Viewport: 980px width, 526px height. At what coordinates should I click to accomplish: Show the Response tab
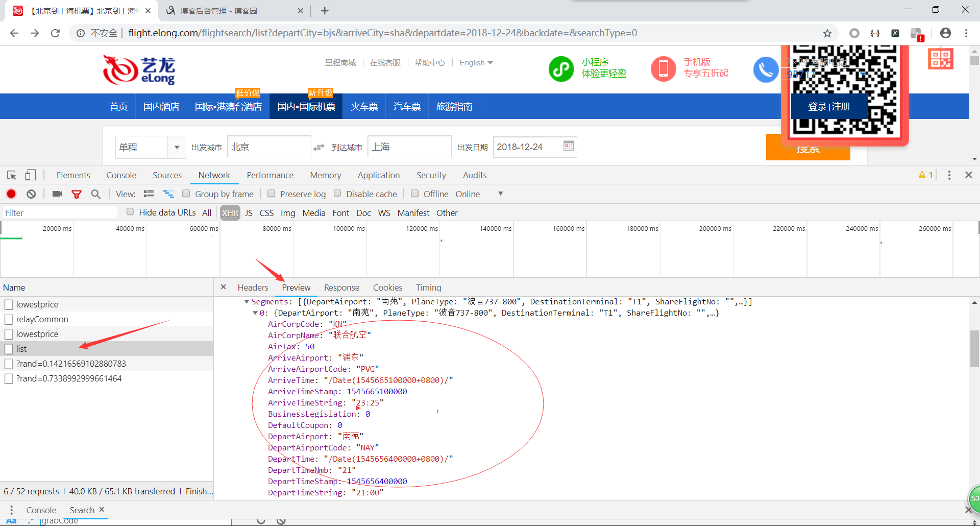[341, 288]
